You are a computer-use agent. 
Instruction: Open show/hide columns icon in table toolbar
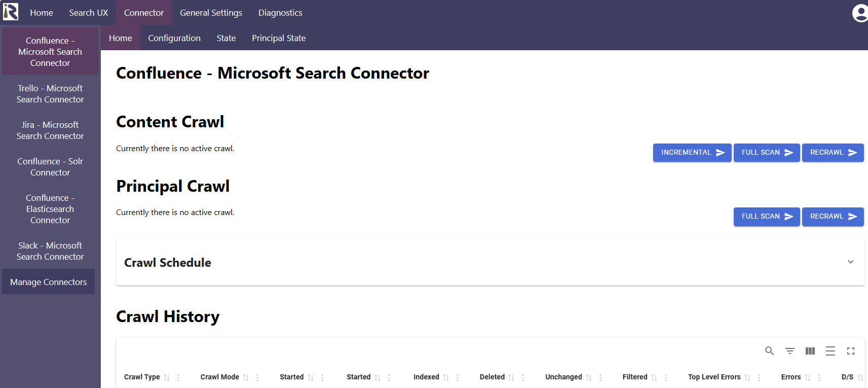810,351
